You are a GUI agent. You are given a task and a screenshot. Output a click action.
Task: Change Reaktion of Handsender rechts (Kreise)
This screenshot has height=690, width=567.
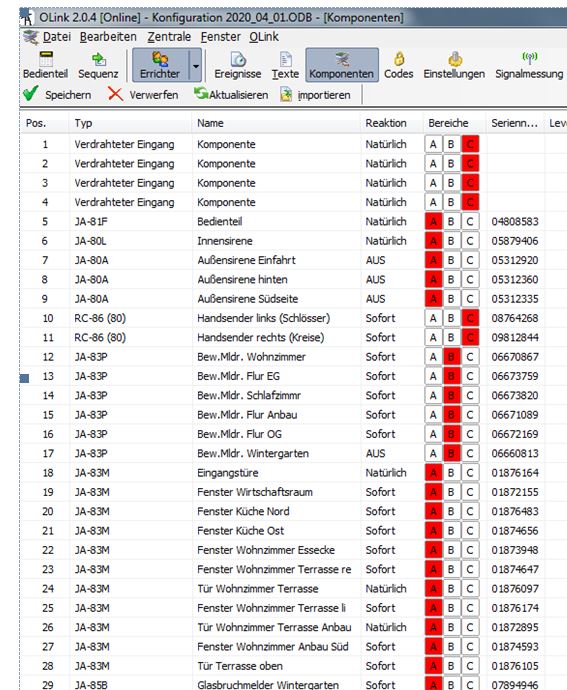[381, 338]
